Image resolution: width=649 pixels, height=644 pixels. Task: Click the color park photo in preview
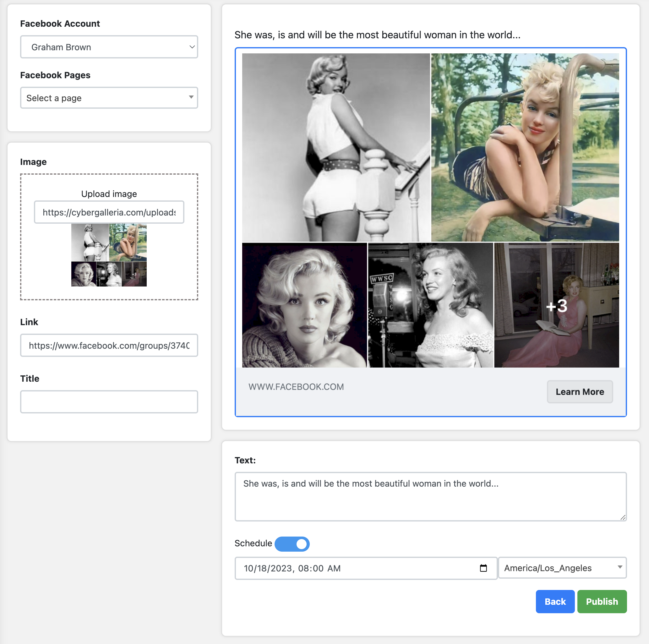tap(525, 147)
